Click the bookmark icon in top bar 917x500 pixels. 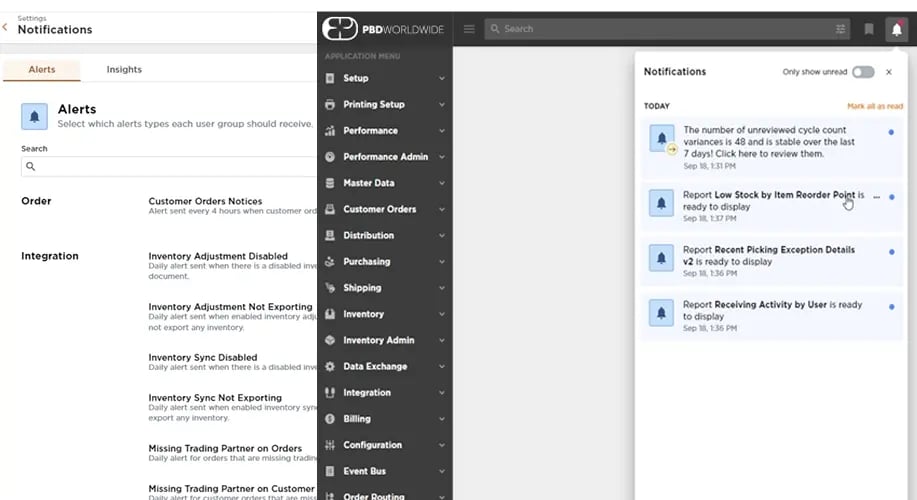869,29
